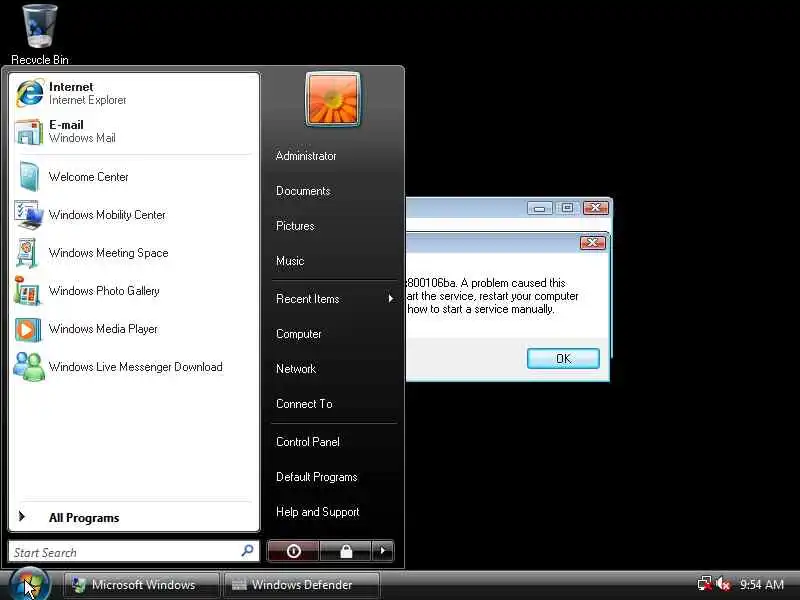Click the Windows Start orb
This screenshot has width=800, height=600.
click(29, 584)
